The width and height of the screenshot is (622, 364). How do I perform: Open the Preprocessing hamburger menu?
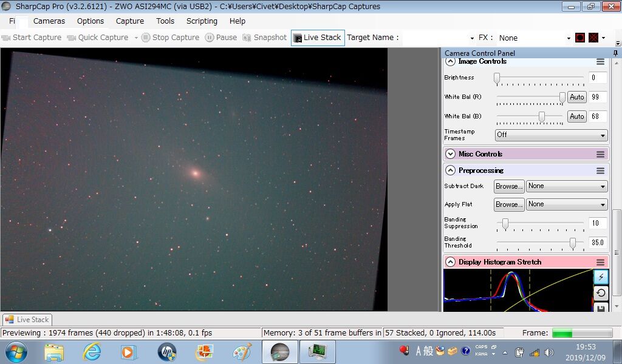coord(600,170)
